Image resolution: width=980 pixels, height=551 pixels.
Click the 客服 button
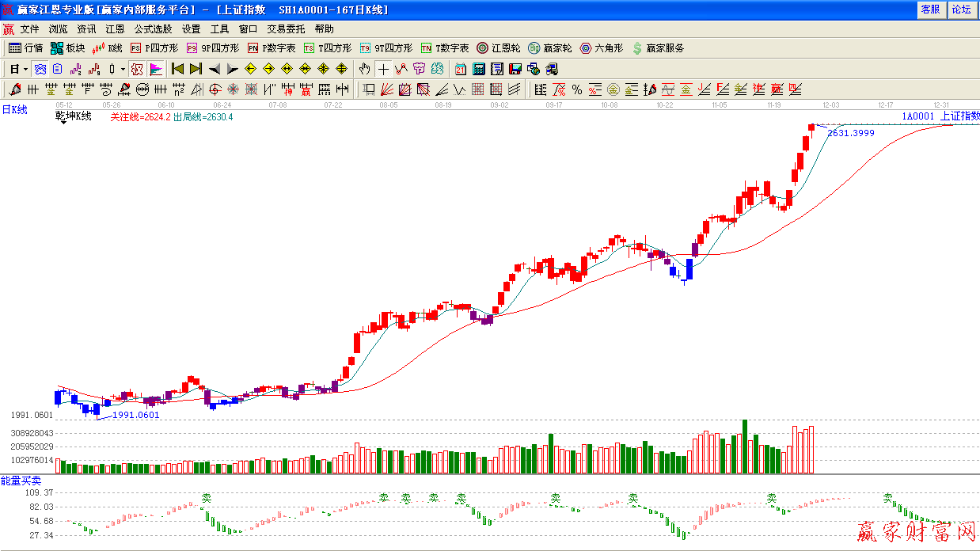coord(930,9)
